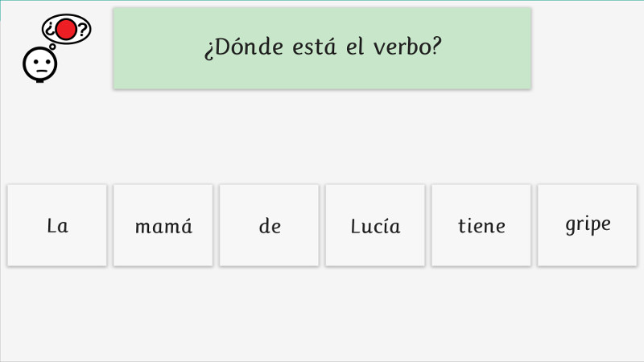Click the thought bubble question mark
Screen dimensions: 644x362
click(x=83, y=30)
